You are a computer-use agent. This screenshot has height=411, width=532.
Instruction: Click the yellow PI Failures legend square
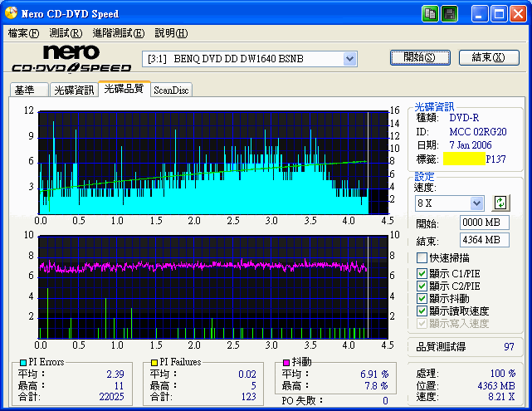(x=155, y=363)
